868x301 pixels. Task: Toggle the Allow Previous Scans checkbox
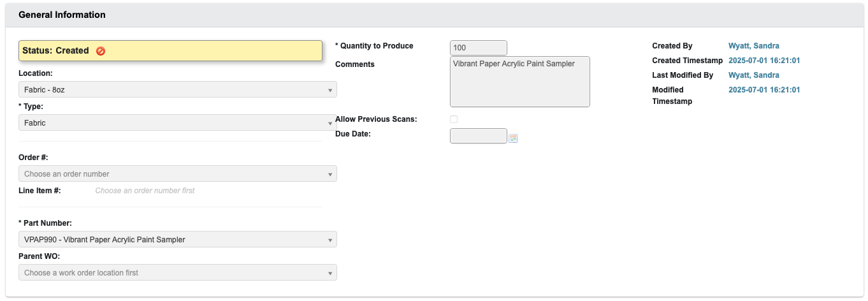pyautogui.click(x=454, y=119)
